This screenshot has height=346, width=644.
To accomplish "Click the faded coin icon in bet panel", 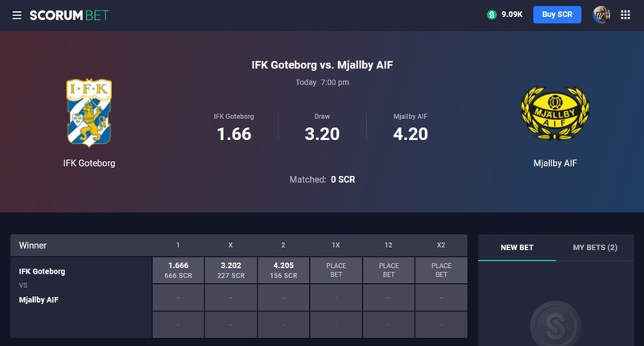I will pos(555,324).
